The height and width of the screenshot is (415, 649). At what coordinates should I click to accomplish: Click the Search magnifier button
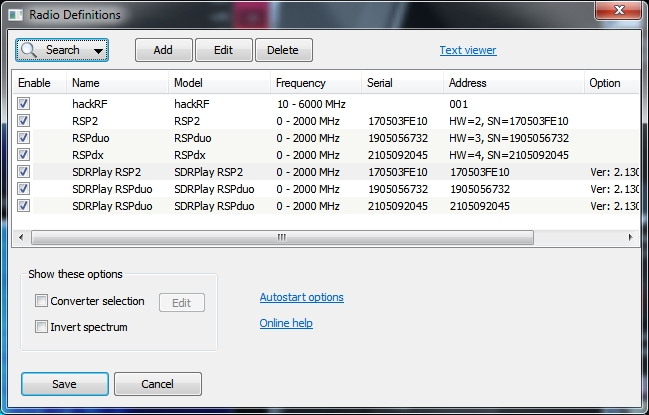pyautogui.click(x=52, y=50)
